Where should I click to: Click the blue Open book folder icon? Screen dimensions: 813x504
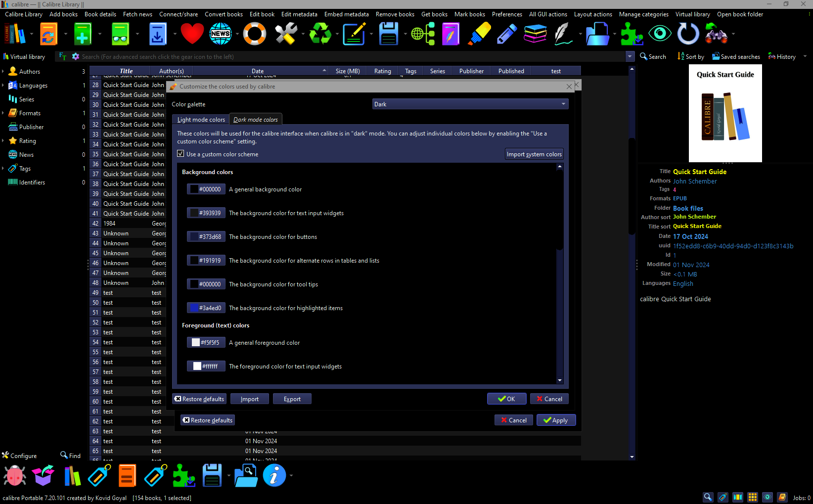[597, 34]
